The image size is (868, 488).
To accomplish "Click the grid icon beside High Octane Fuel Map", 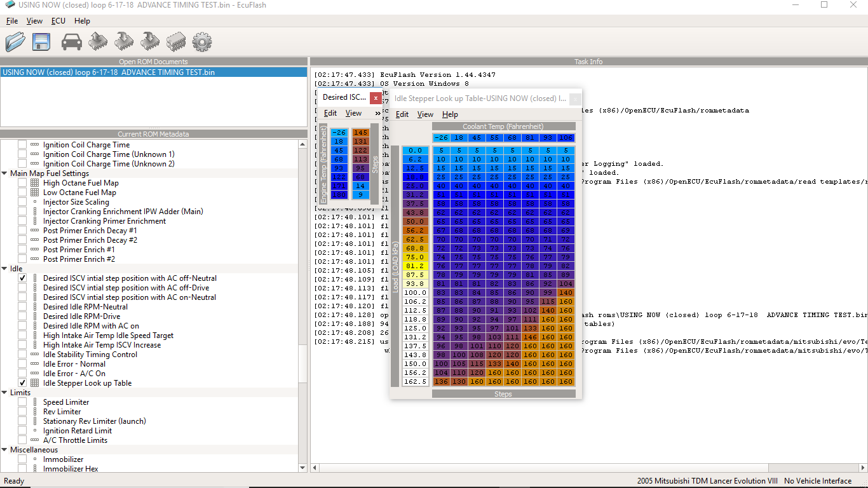I will (x=34, y=183).
